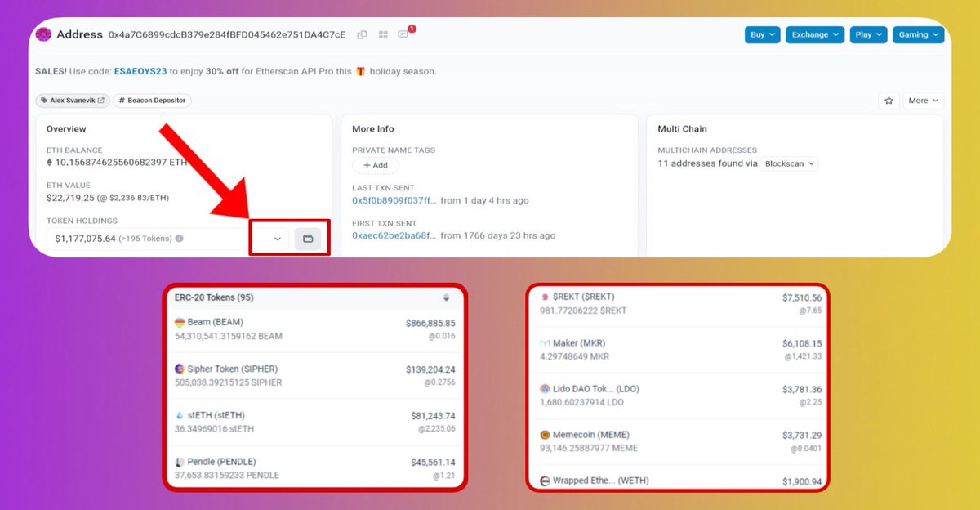The image size is (980, 510).
Task: Open the Exchange dropdown
Action: 815,35
